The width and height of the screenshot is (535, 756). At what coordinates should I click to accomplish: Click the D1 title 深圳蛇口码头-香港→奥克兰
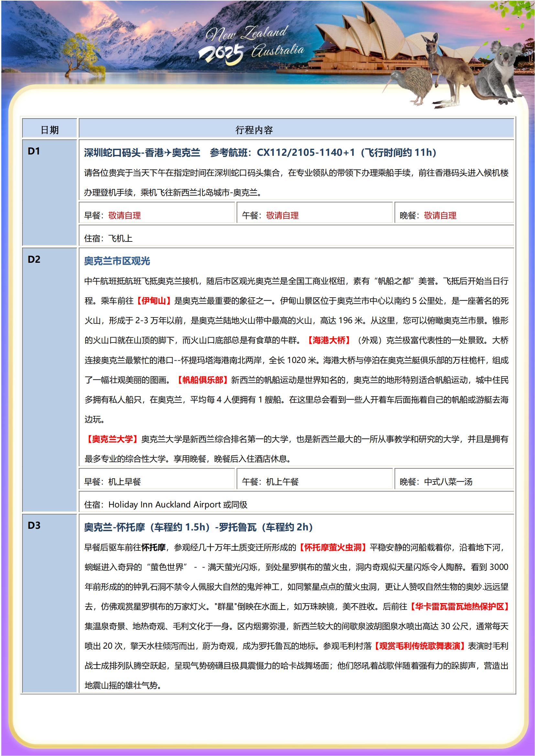142,153
